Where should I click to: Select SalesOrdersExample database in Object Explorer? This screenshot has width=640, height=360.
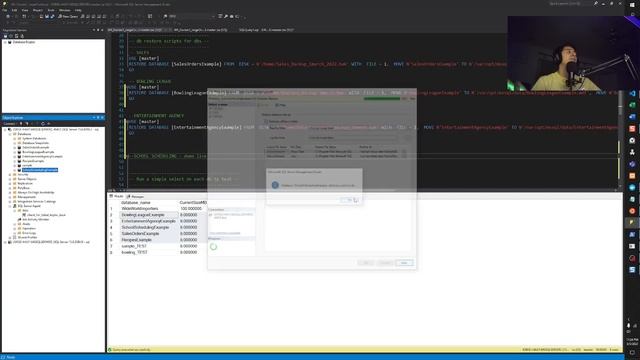click(x=36, y=147)
